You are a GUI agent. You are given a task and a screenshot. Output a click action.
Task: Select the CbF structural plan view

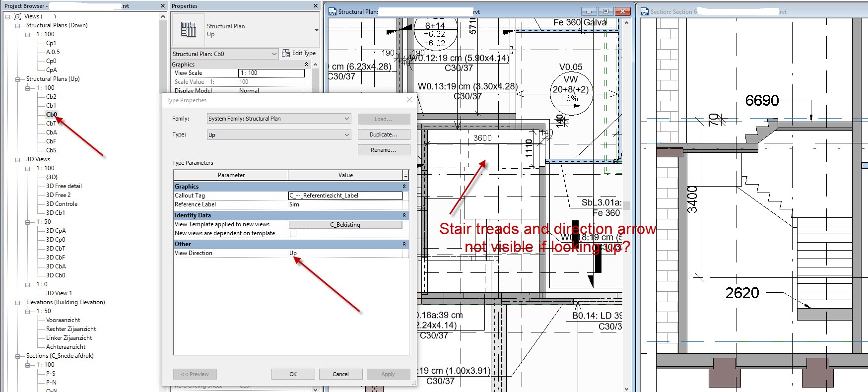coord(51,141)
